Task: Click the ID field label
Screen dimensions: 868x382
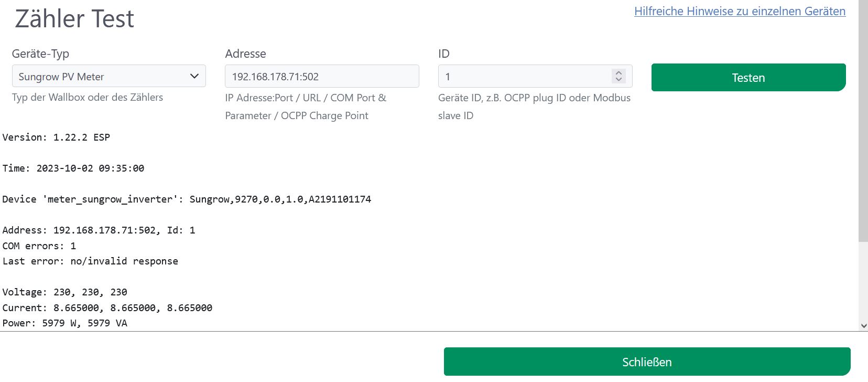Action: pos(444,54)
